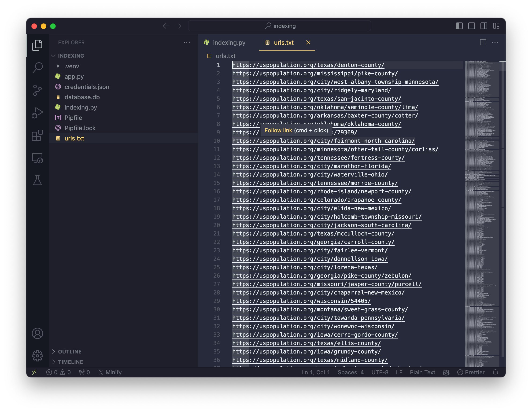Follow the fairmont-north-carolina link
This screenshot has height=412, width=532.
tap(323, 141)
